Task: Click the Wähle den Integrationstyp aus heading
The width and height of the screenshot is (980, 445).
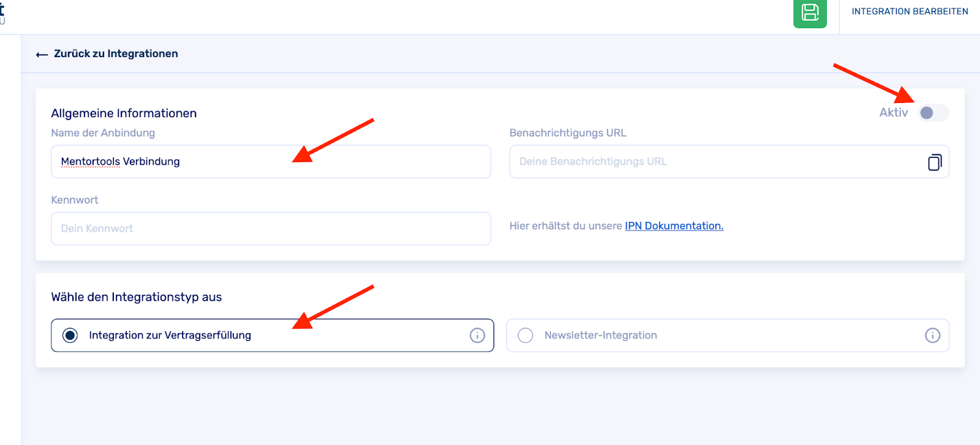Action: 136,297
